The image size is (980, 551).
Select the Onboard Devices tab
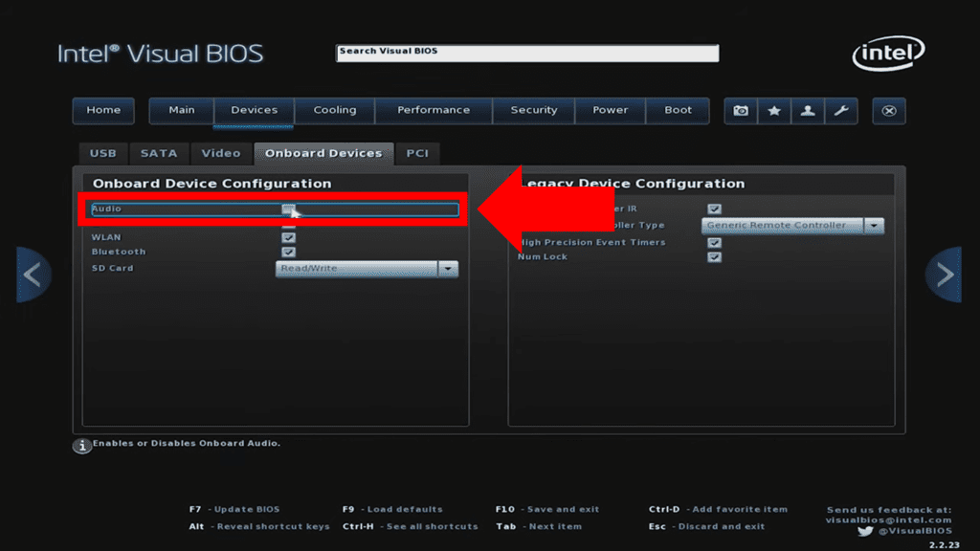(x=323, y=154)
